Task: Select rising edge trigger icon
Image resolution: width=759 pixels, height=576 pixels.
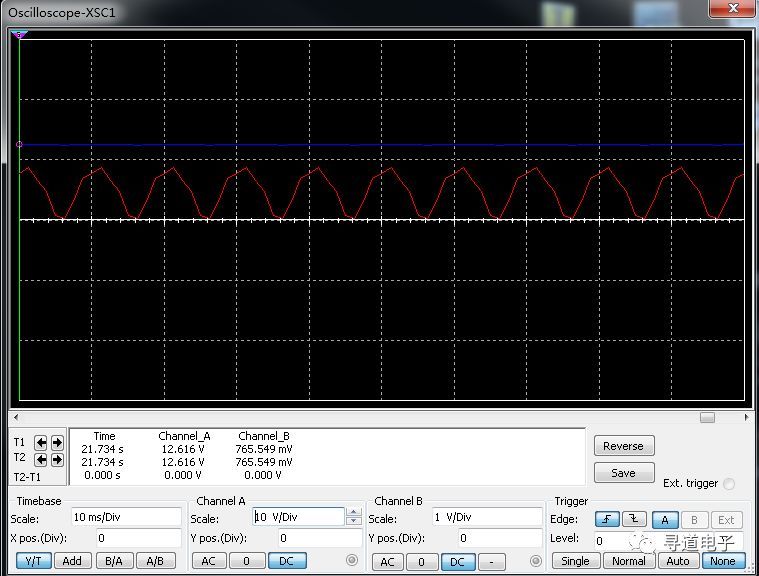Action: pyautogui.click(x=607, y=520)
